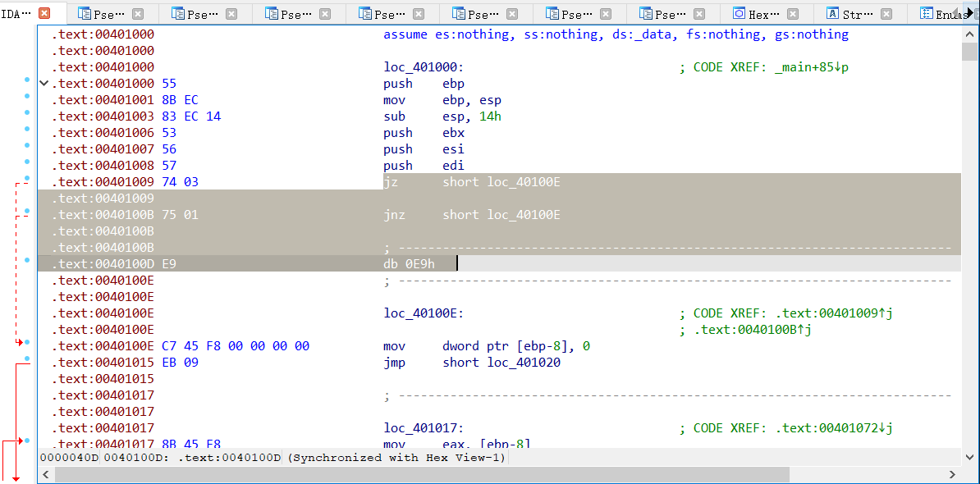Close the Strings tab
Screen dimensions: 980x484
point(886,14)
